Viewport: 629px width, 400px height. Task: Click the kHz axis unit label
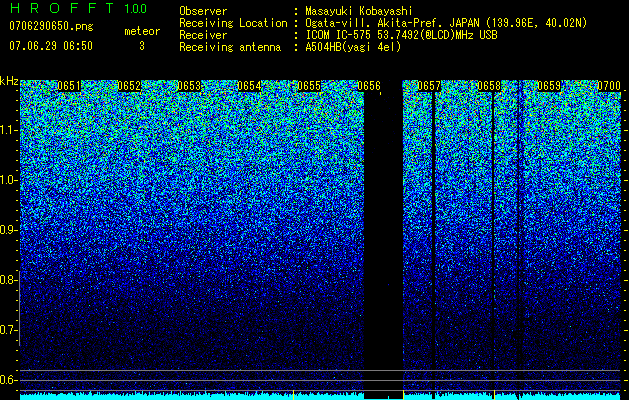[9, 81]
